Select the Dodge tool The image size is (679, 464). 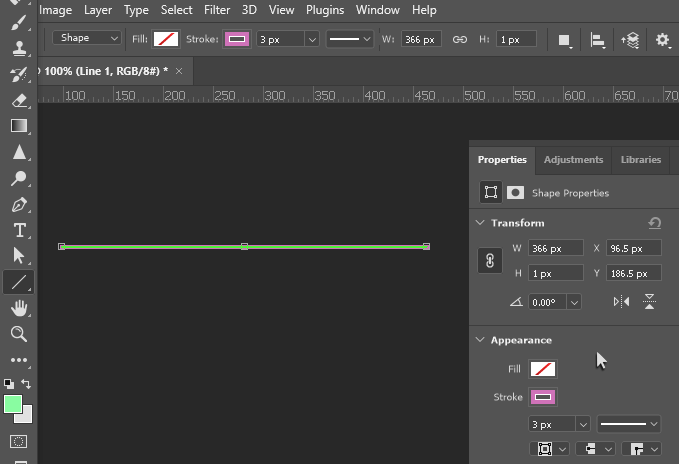(x=19, y=178)
